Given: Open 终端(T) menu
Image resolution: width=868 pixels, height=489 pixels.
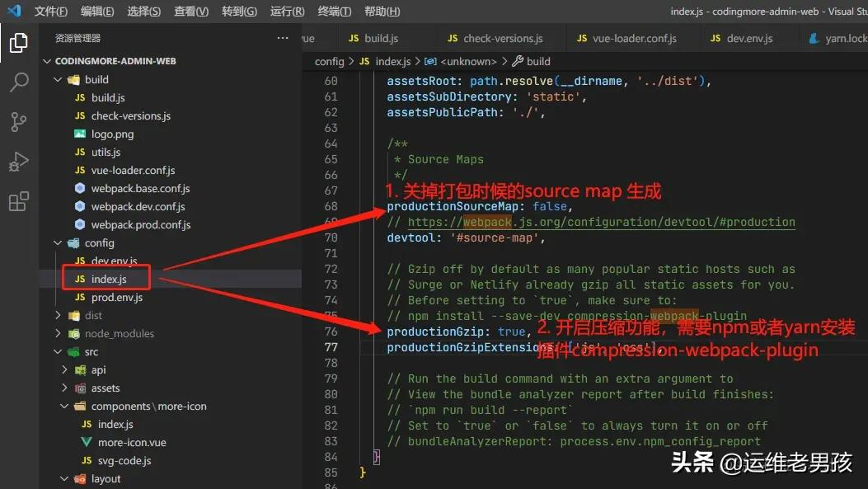Looking at the screenshot, I should click(335, 11).
